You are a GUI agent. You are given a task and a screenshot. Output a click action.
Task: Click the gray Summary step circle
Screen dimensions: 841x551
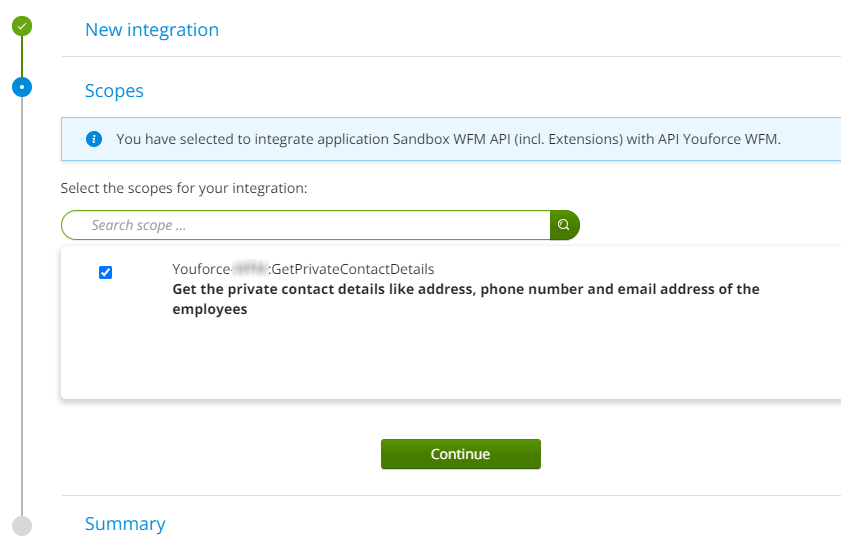[22, 524]
